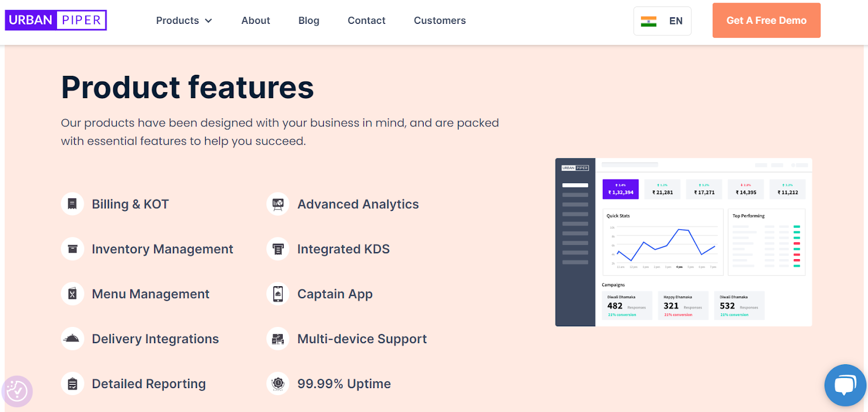Open the India EN language selector
The width and height of the screenshot is (868, 412).
tap(662, 21)
